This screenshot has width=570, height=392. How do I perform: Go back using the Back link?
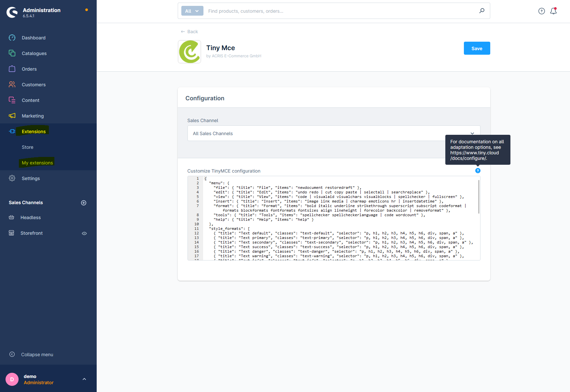click(x=189, y=32)
